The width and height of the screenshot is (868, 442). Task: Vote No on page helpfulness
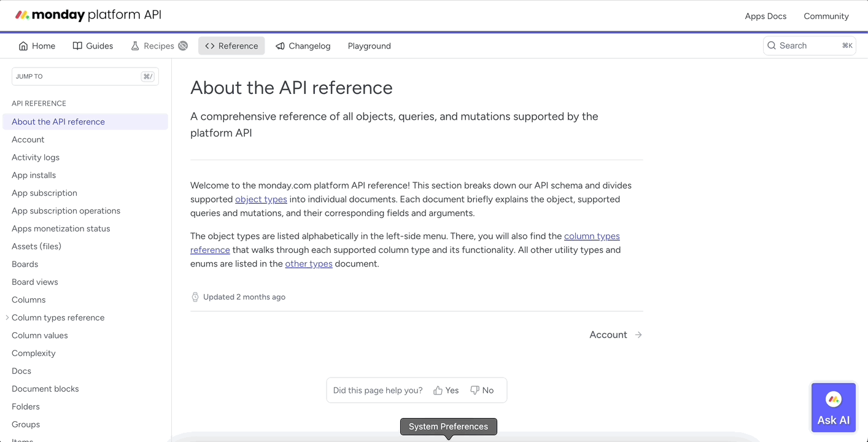[482, 390]
